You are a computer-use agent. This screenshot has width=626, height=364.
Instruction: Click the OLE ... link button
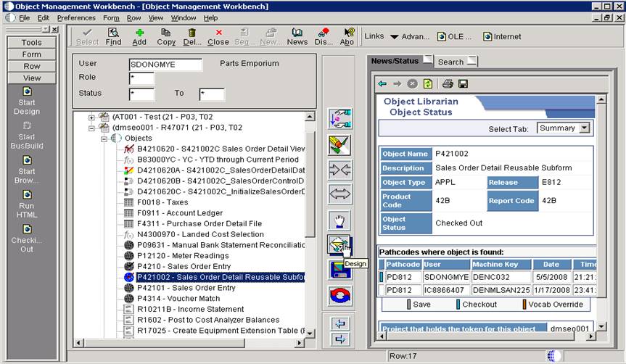[455, 37]
